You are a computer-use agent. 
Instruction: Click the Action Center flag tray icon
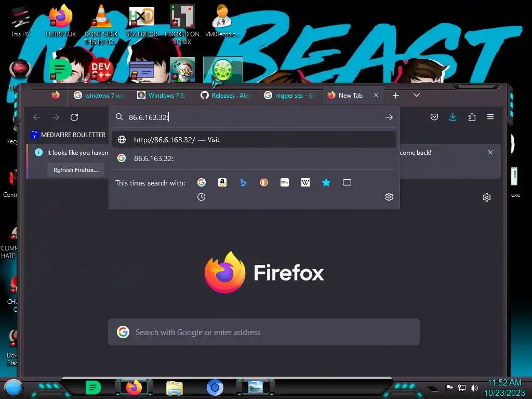(x=449, y=388)
